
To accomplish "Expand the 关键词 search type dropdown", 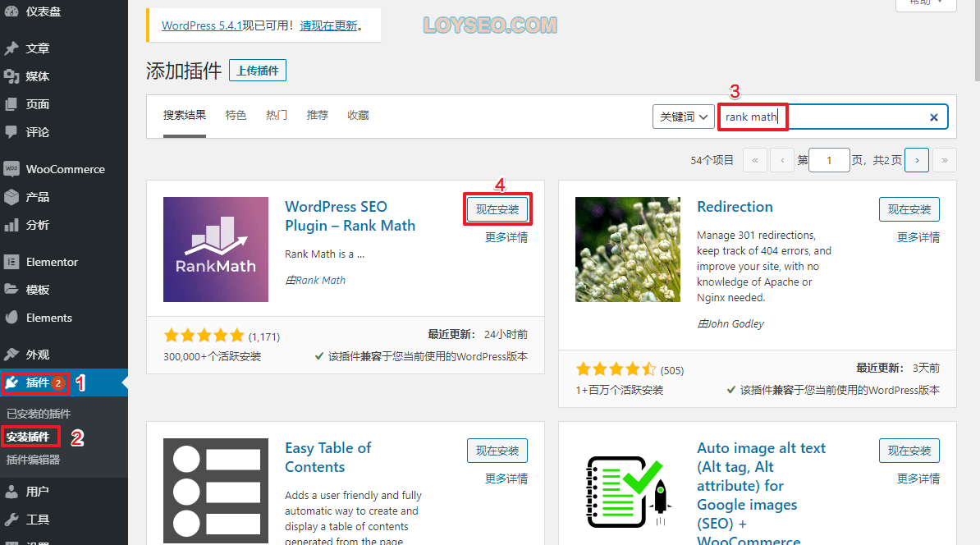I will pyautogui.click(x=683, y=117).
